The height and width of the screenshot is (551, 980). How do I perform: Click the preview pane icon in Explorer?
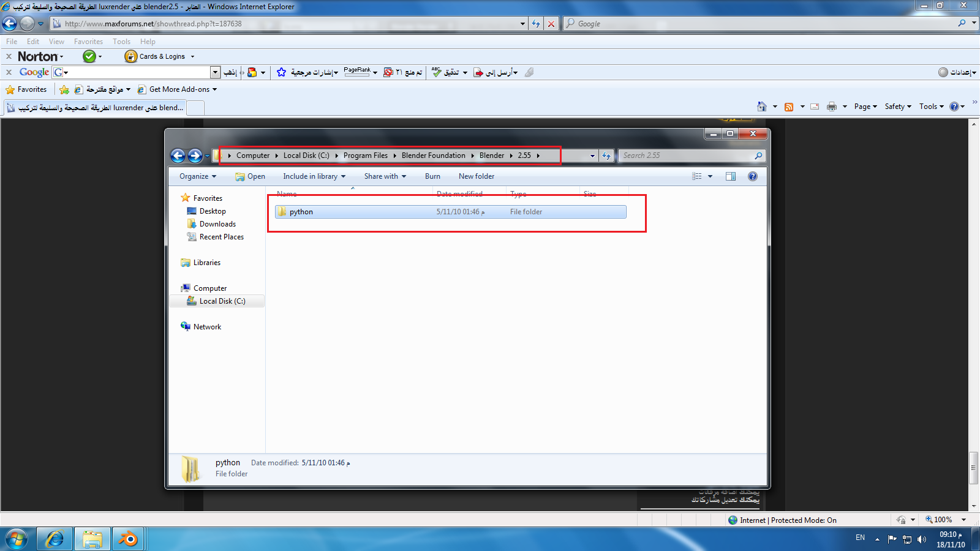(731, 176)
